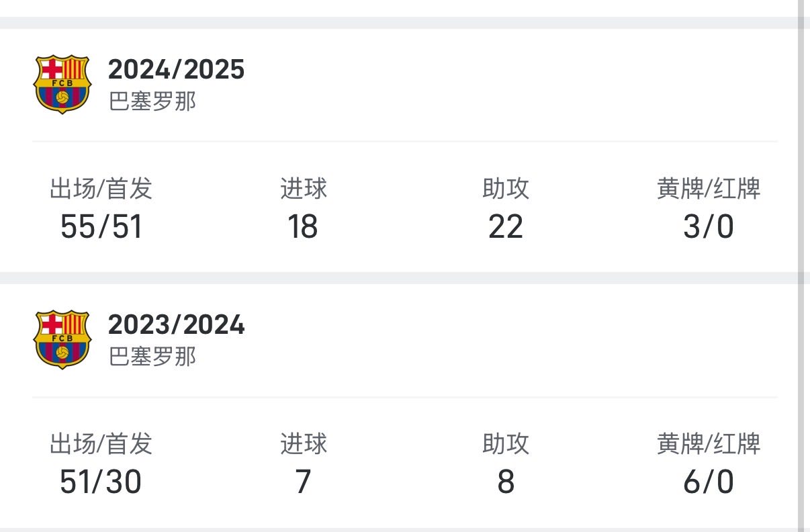This screenshot has height=532, width=810.
Task: Select 巴塞罗那 team name under 2024/2025
Action: [152, 101]
